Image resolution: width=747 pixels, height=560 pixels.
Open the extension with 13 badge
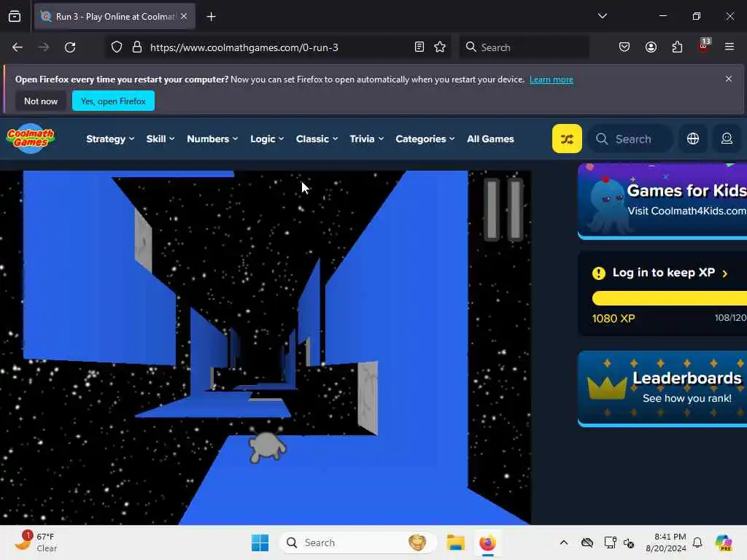(x=704, y=46)
